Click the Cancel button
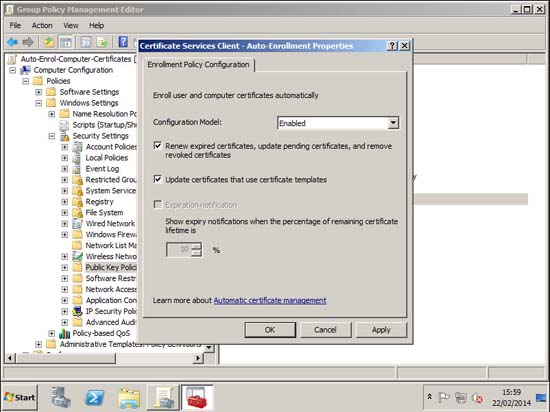 tap(325, 330)
